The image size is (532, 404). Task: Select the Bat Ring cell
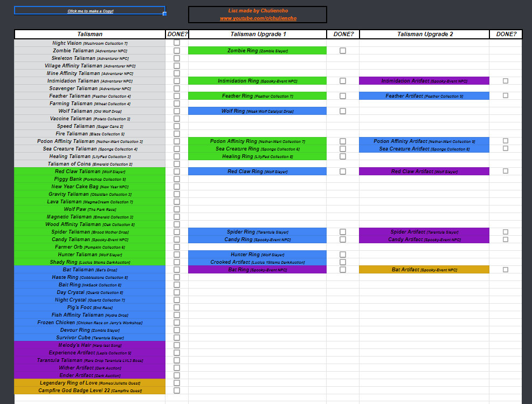point(258,270)
